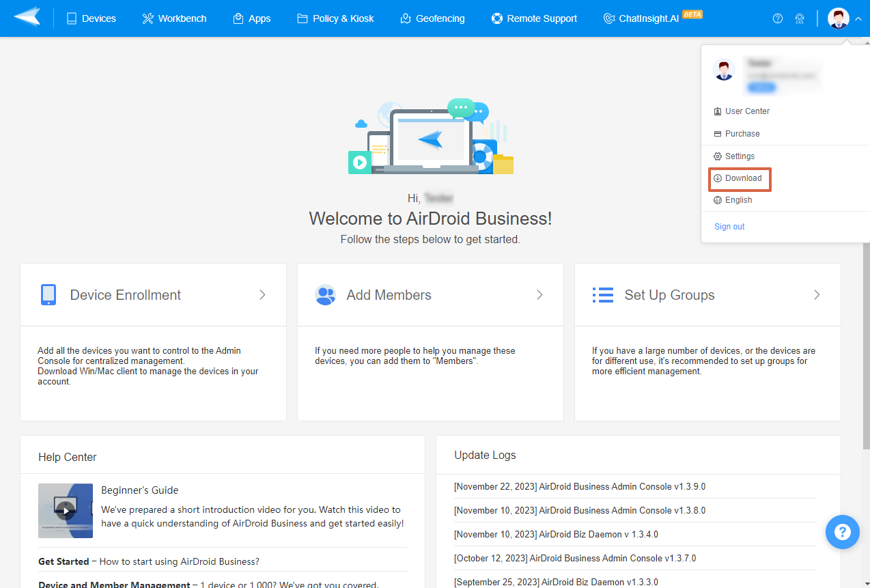Click the Update Logs section title
Viewport: 870px width, 588px height.
[x=485, y=456]
